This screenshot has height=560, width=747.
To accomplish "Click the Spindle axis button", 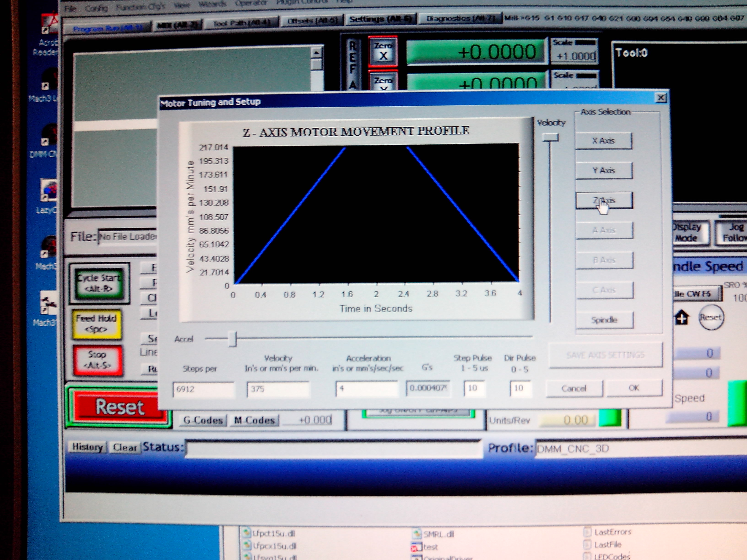I will (x=604, y=320).
